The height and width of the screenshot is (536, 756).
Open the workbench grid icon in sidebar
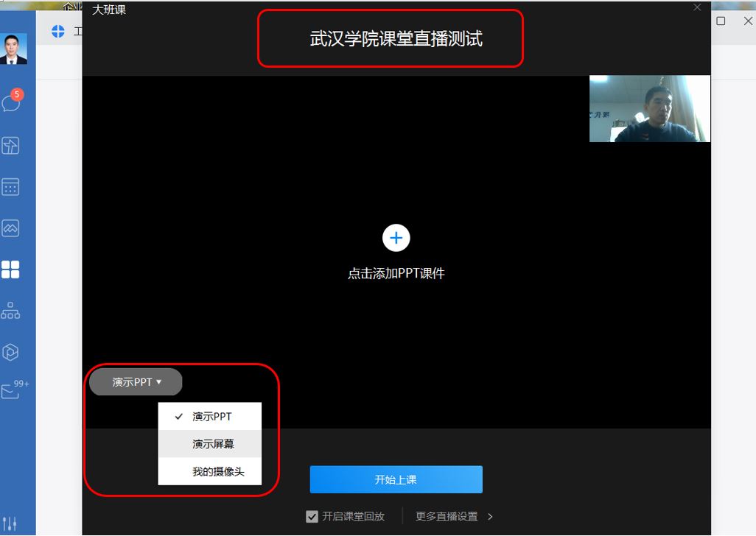point(10,269)
